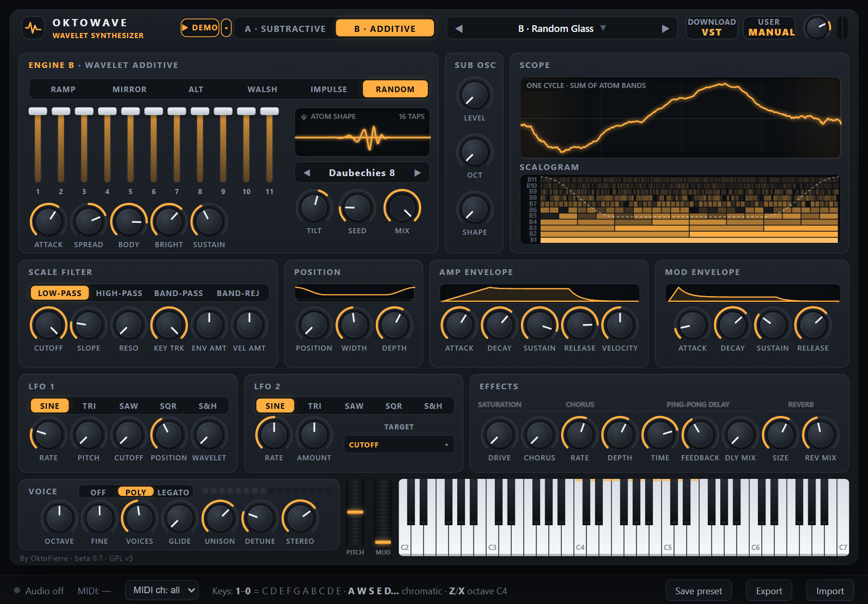Click the scale filter CUTOFF knob
Screen dimensions: 868x604
48,325
